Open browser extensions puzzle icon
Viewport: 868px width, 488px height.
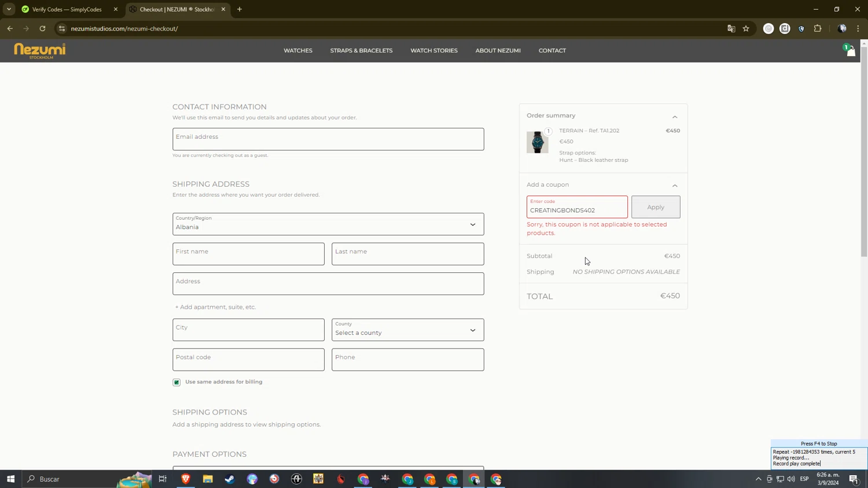818,28
